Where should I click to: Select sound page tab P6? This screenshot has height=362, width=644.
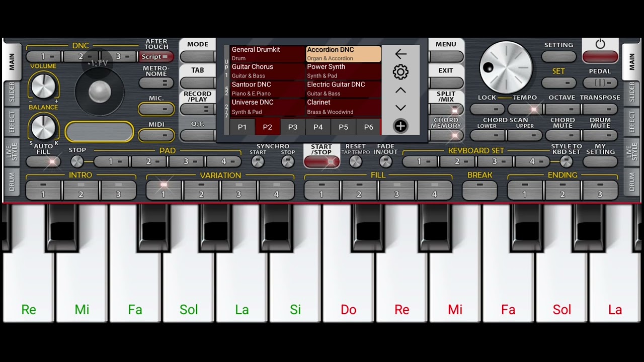point(369,127)
